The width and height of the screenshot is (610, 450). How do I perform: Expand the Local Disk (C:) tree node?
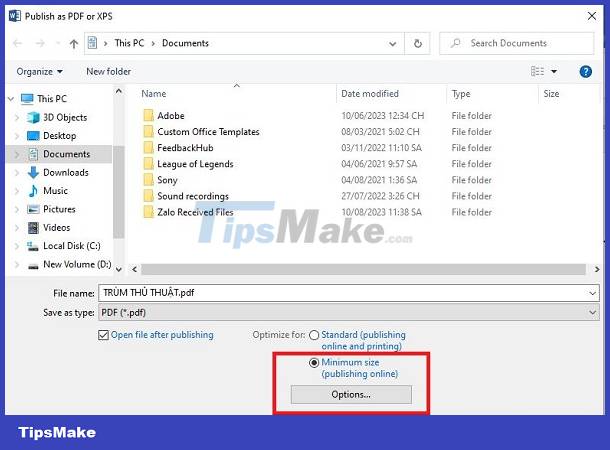pyautogui.click(x=16, y=246)
